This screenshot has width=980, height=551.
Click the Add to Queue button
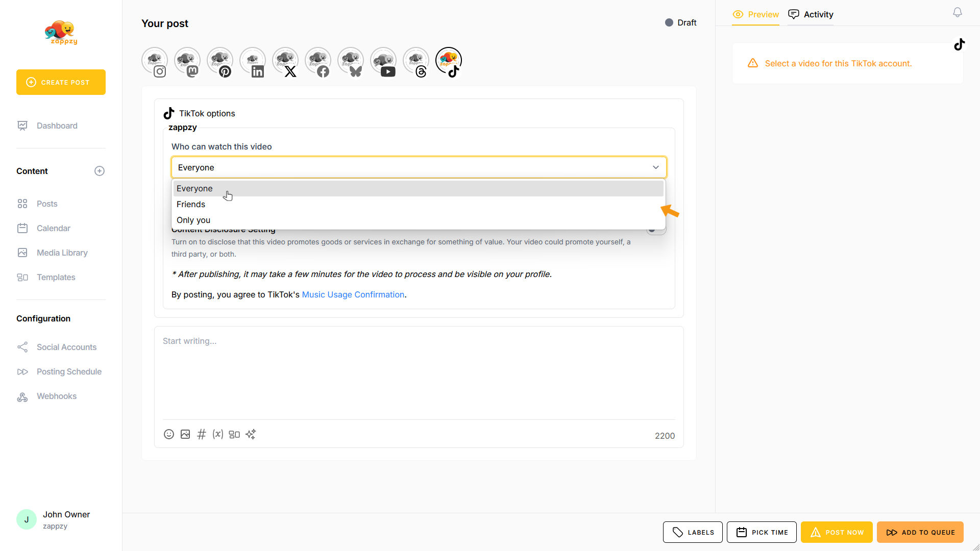[x=920, y=532]
